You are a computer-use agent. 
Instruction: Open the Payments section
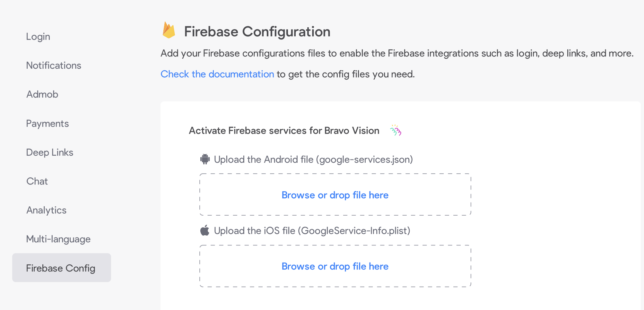(47, 124)
